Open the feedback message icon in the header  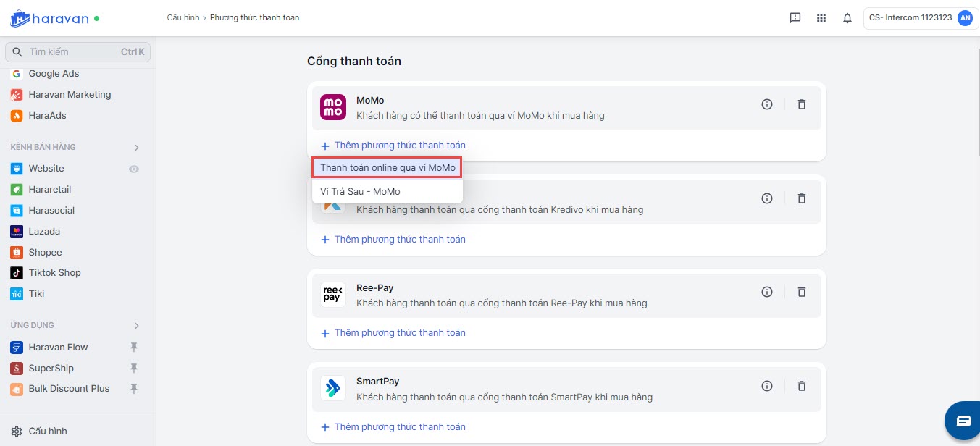click(795, 18)
